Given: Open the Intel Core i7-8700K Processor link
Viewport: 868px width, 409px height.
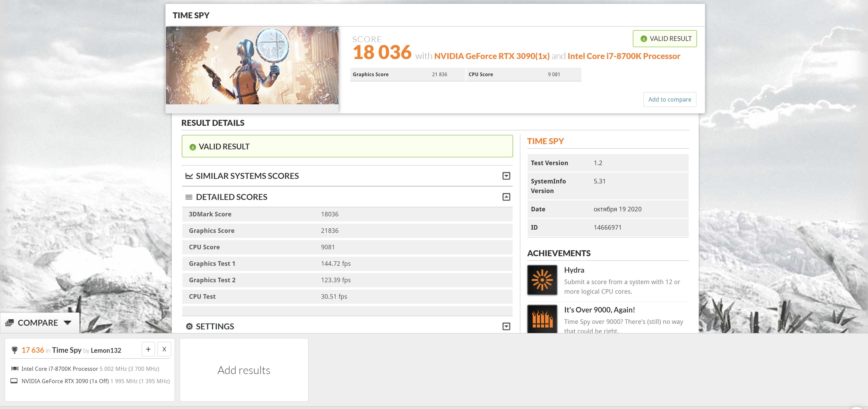Looking at the screenshot, I should point(623,56).
